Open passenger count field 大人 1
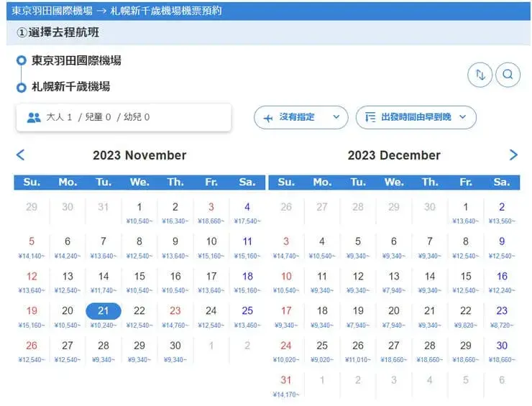The image size is (532, 406). (x=124, y=117)
